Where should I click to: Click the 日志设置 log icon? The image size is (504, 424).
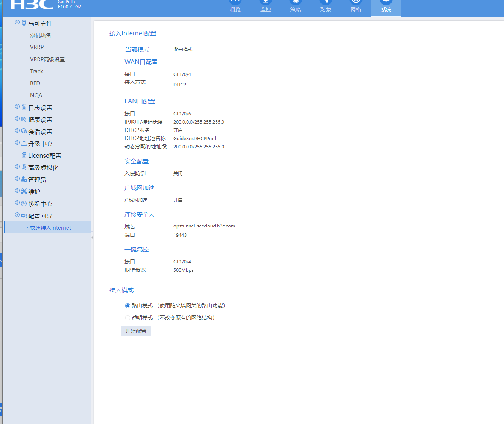click(x=24, y=108)
